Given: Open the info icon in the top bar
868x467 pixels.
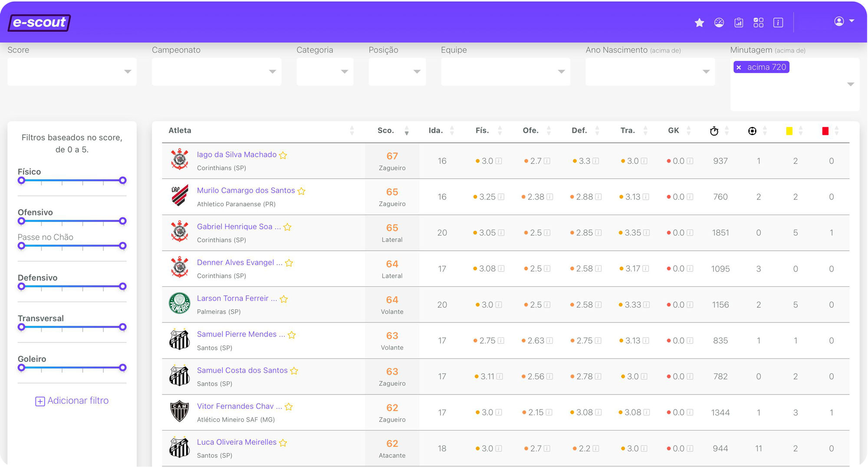Looking at the screenshot, I should (x=778, y=22).
